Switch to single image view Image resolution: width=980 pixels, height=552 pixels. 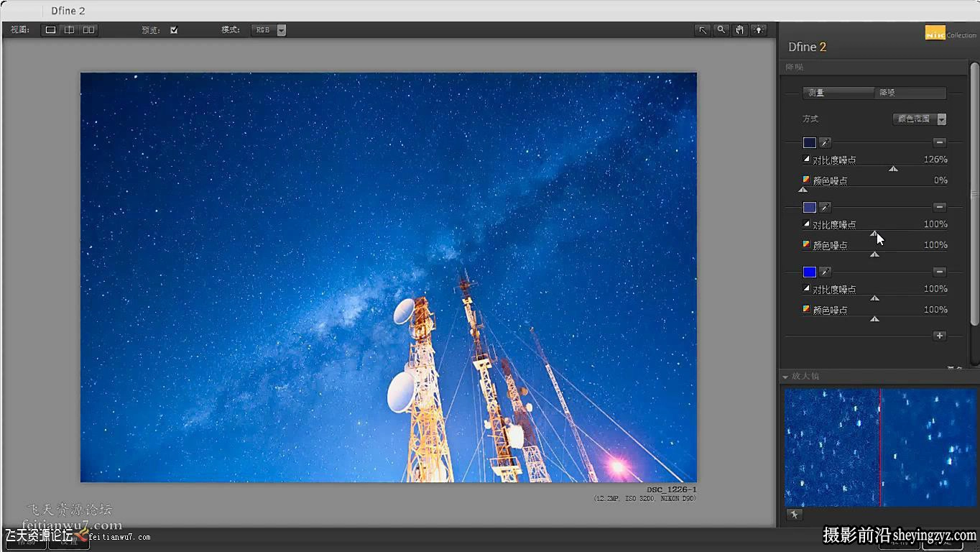(50, 30)
